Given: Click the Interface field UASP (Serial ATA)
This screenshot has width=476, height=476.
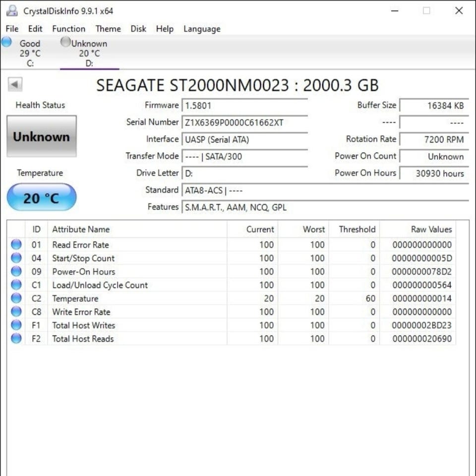Looking at the screenshot, I should click(x=244, y=140).
